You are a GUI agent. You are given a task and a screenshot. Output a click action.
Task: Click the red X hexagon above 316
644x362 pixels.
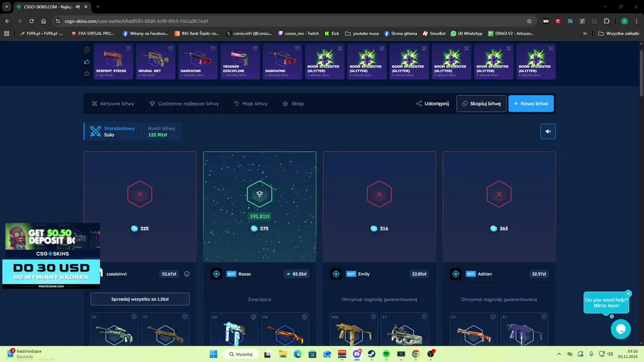coord(379,194)
